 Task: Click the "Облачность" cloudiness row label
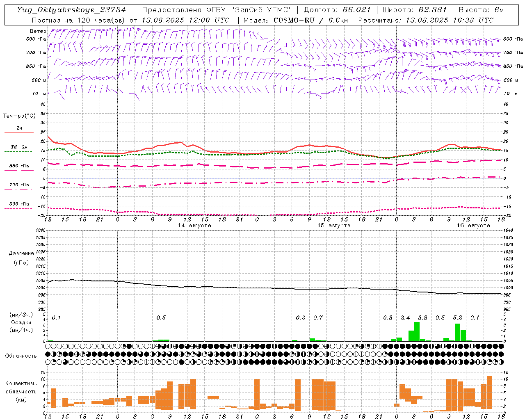click(x=21, y=356)
